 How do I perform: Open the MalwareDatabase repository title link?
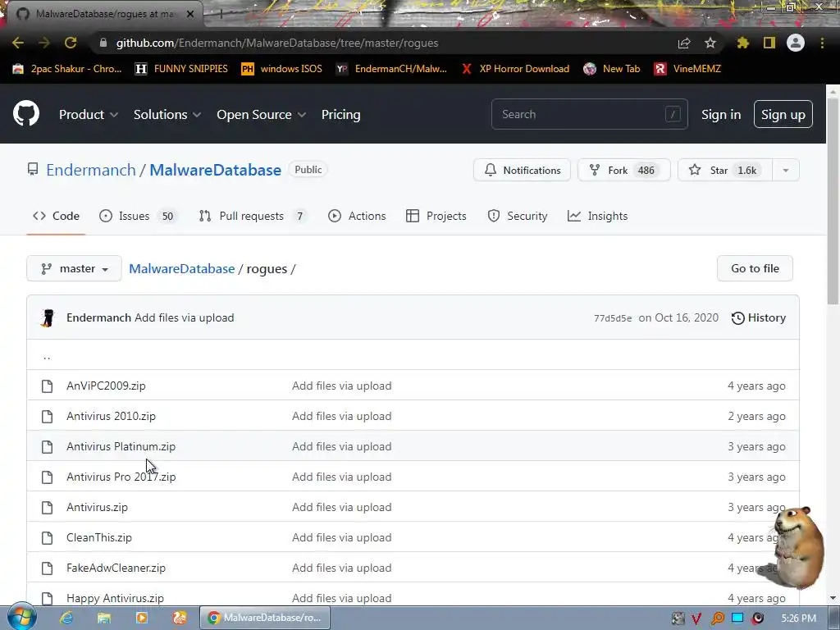coord(216,170)
